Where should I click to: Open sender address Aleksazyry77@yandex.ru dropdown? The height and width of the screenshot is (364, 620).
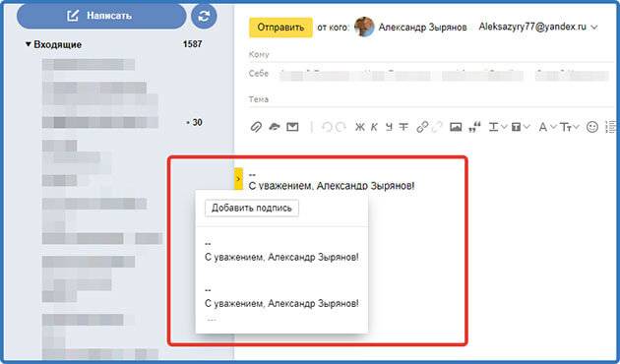[x=537, y=27]
